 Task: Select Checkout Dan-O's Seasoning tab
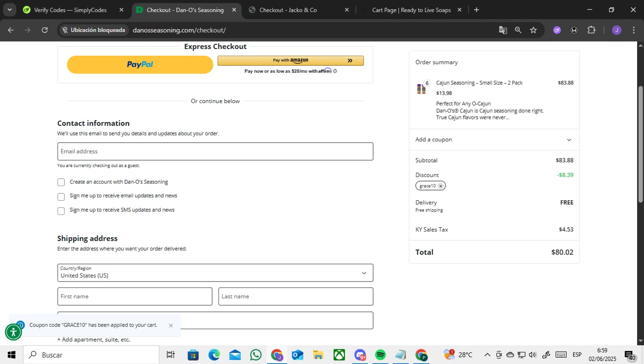(x=185, y=10)
